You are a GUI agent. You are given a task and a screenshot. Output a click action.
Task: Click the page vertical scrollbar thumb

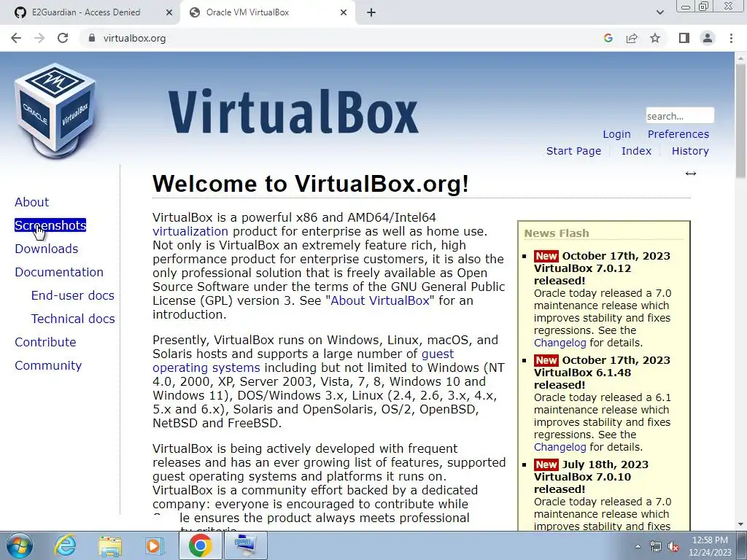point(740,122)
